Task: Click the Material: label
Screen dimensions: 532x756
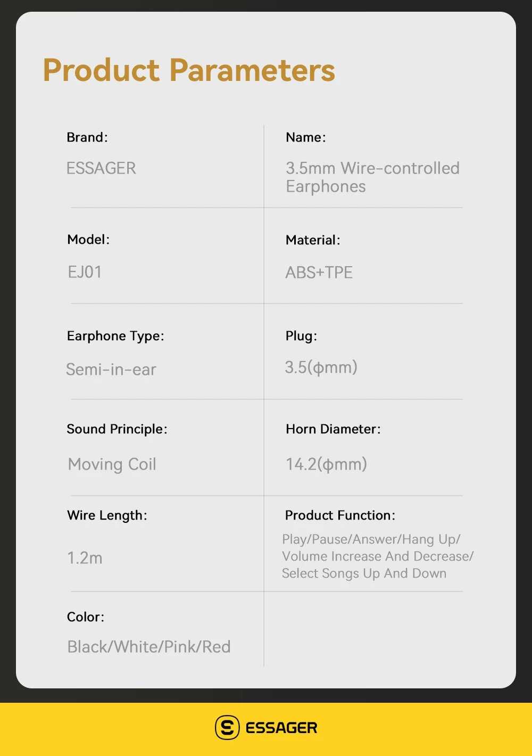Action: coord(313,240)
